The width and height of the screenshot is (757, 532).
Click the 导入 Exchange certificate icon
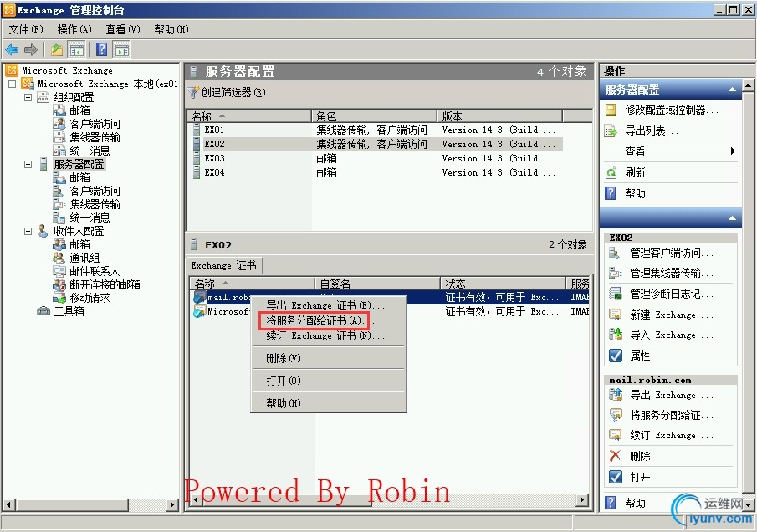coord(615,335)
